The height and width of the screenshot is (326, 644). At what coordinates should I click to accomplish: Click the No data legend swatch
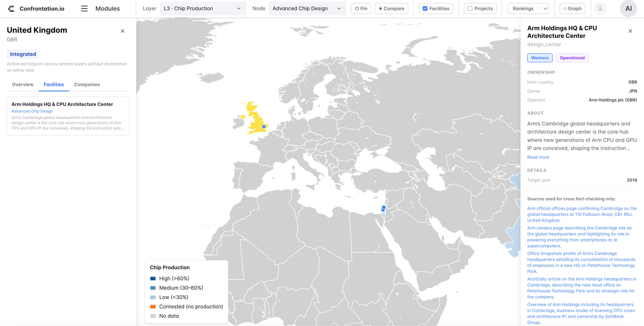point(153,316)
